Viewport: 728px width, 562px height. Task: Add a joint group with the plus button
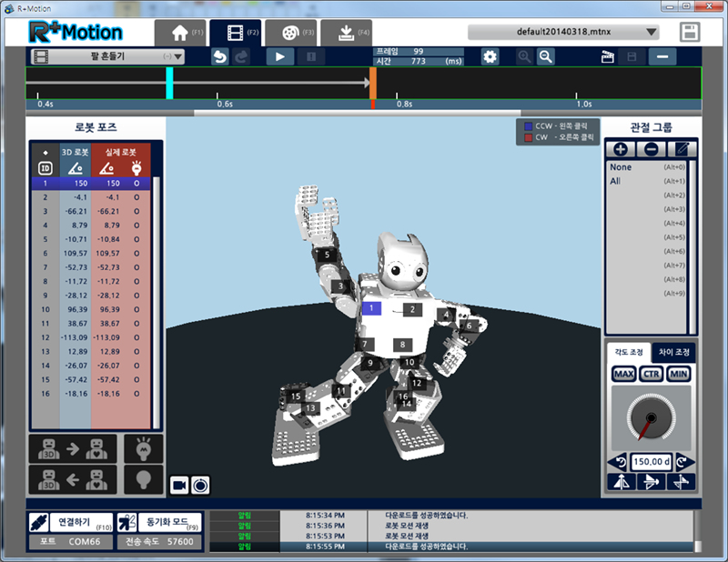[621, 149]
